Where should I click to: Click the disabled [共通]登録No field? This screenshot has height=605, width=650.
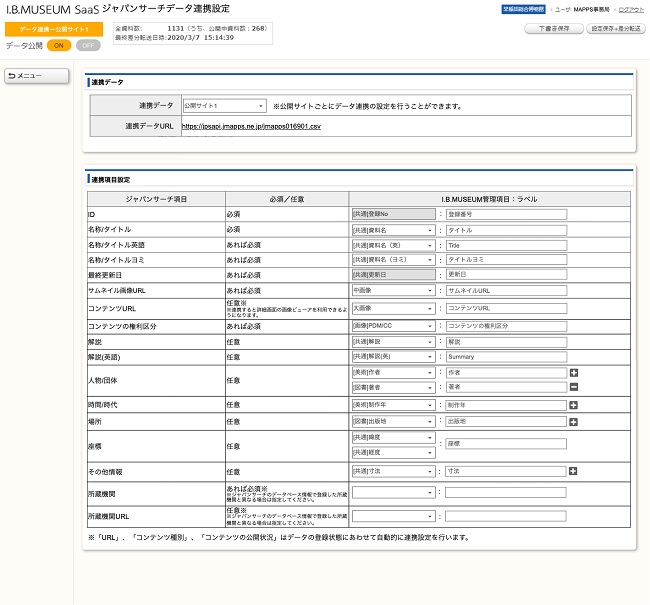pyautogui.click(x=393, y=214)
